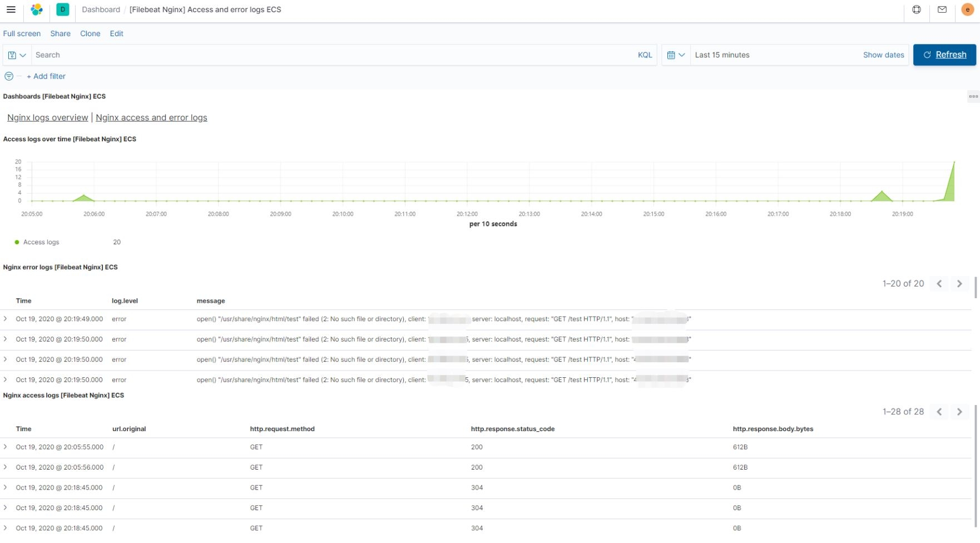Viewport: 980px width, 543px height.
Task: Click the green D space avatar
Action: [x=63, y=9]
